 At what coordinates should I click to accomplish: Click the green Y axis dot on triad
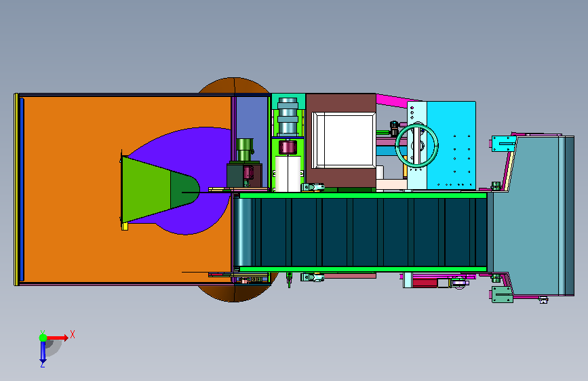point(43,338)
